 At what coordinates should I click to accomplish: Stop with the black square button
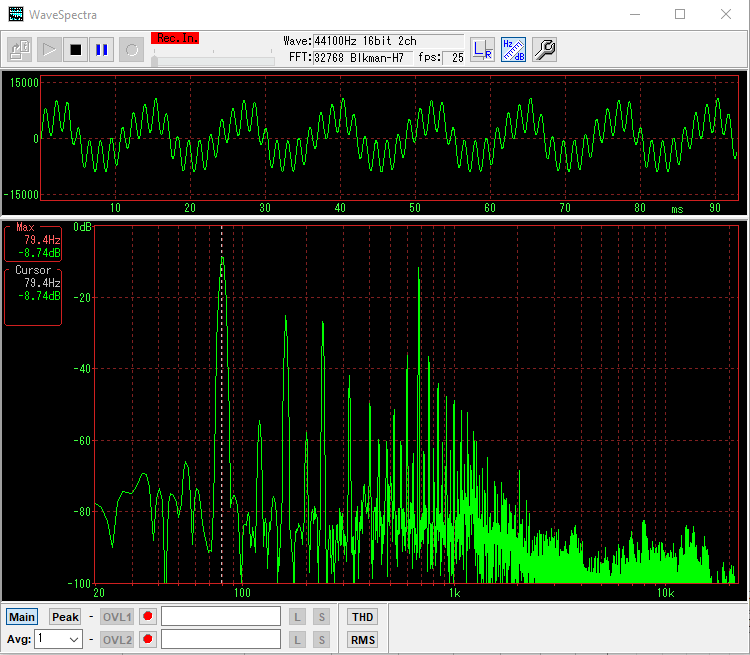pyautogui.click(x=76, y=50)
